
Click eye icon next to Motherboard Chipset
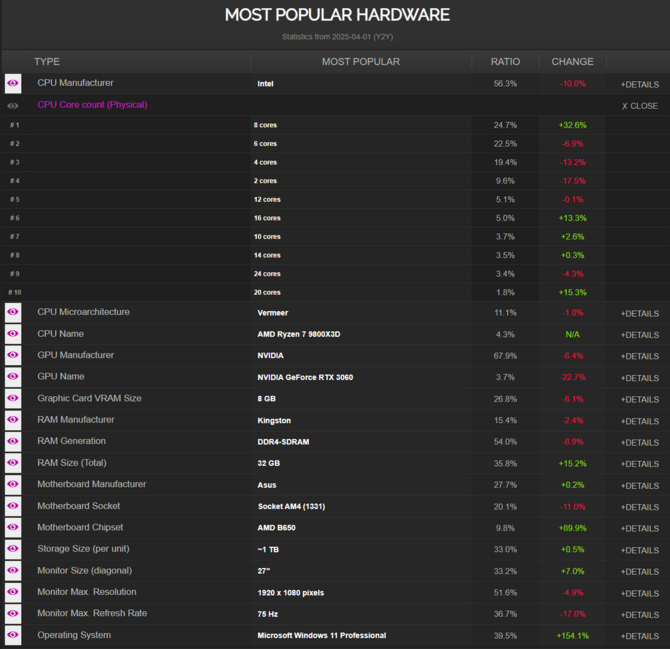tap(13, 528)
